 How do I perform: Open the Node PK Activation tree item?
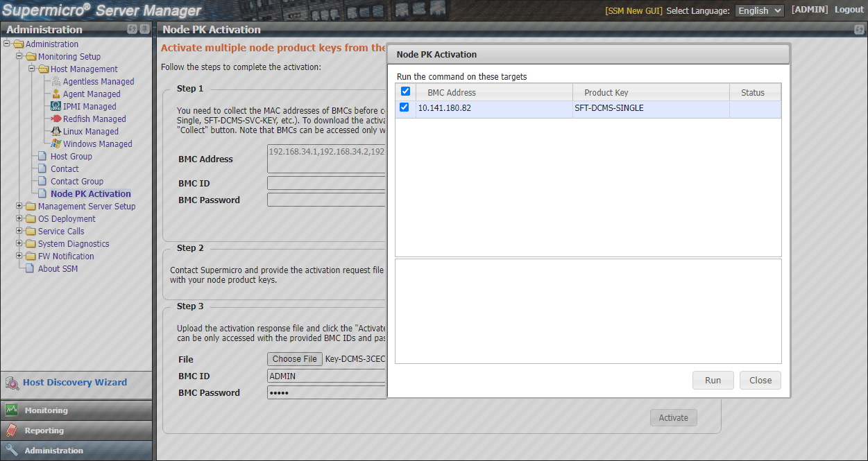[x=90, y=193]
